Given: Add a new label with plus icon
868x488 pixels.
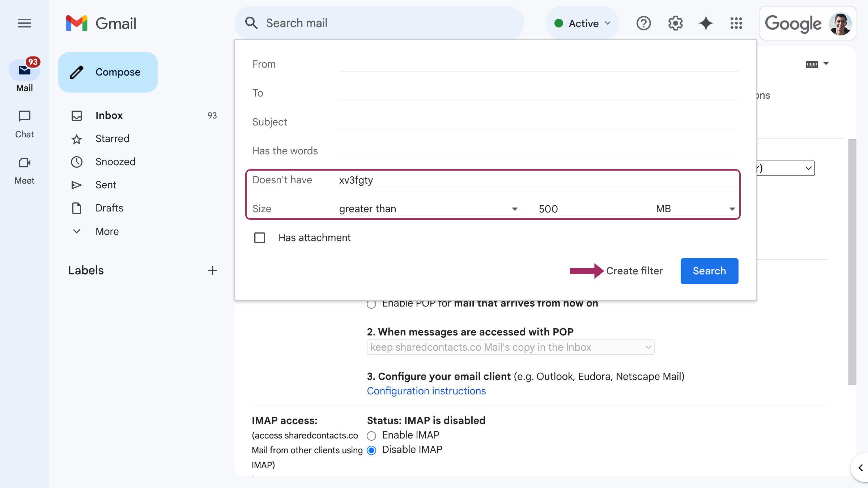Looking at the screenshot, I should (x=213, y=270).
